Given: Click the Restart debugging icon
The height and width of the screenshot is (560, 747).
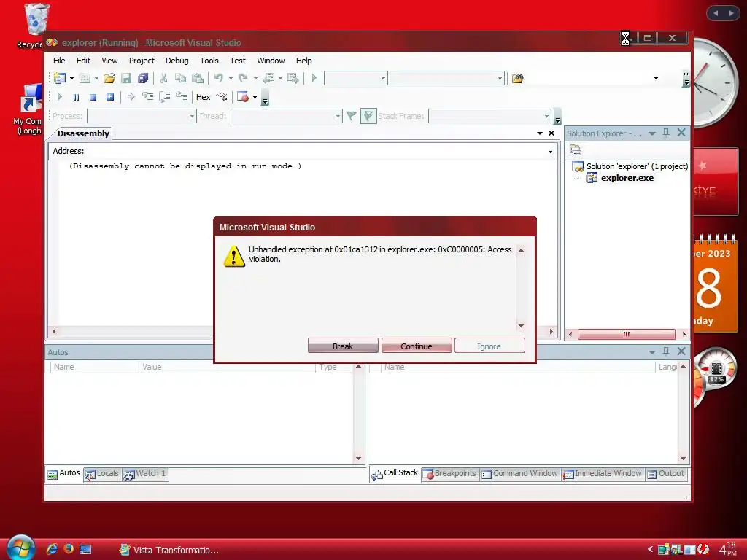Looking at the screenshot, I should pos(110,97).
